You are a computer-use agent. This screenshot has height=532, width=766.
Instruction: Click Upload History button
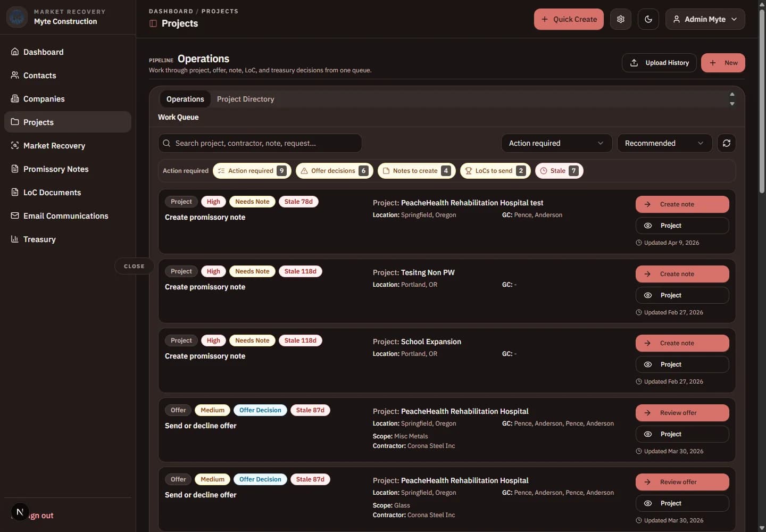pos(659,63)
